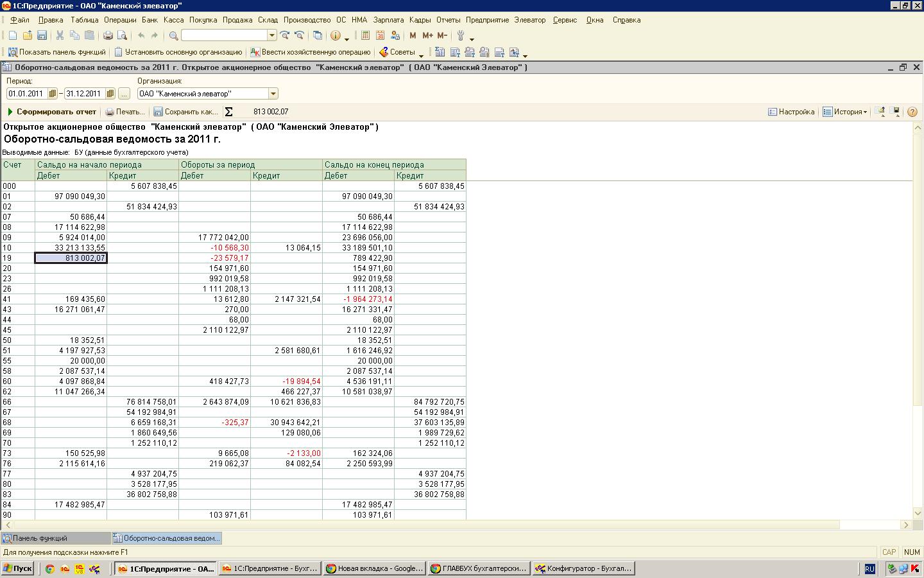Open the calendar icon in the main toolbar

tap(380, 36)
